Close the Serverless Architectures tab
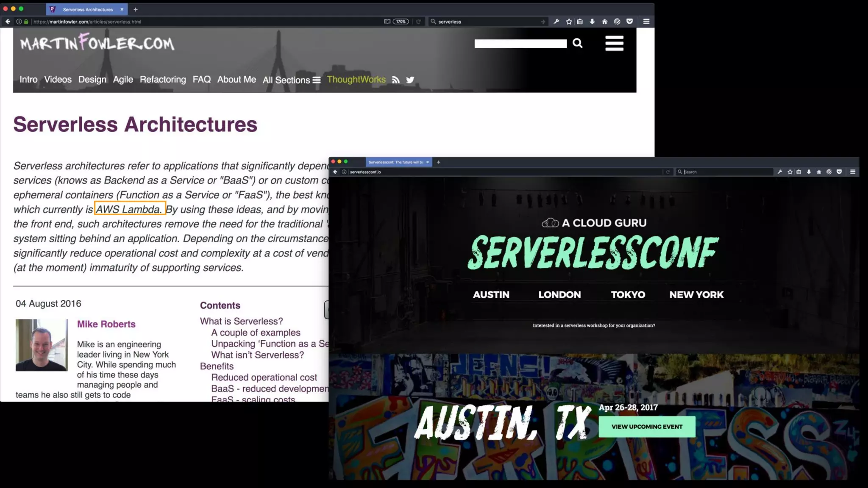This screenshot has width=868, height=488. (x=122, y=9)
